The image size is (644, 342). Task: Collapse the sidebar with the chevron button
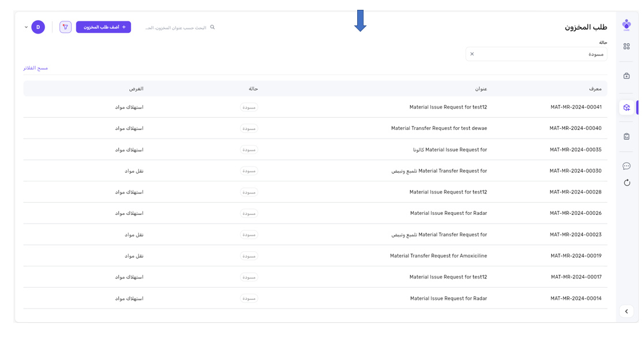pos(626,311)
